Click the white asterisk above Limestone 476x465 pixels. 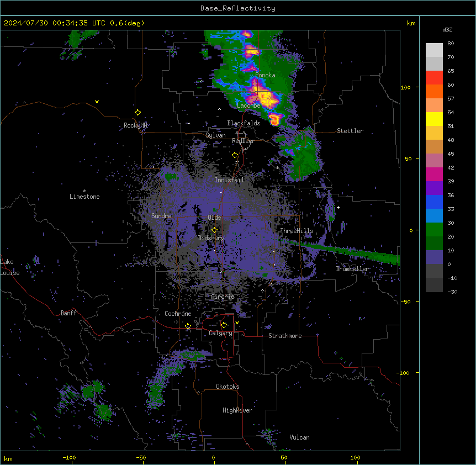(x=84, y=191)
